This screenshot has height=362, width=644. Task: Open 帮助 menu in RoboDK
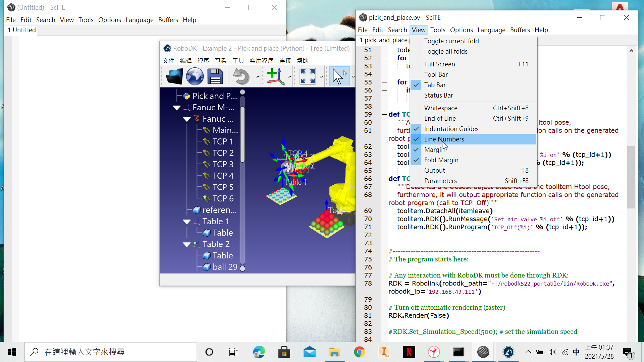(x=303, y=61)
